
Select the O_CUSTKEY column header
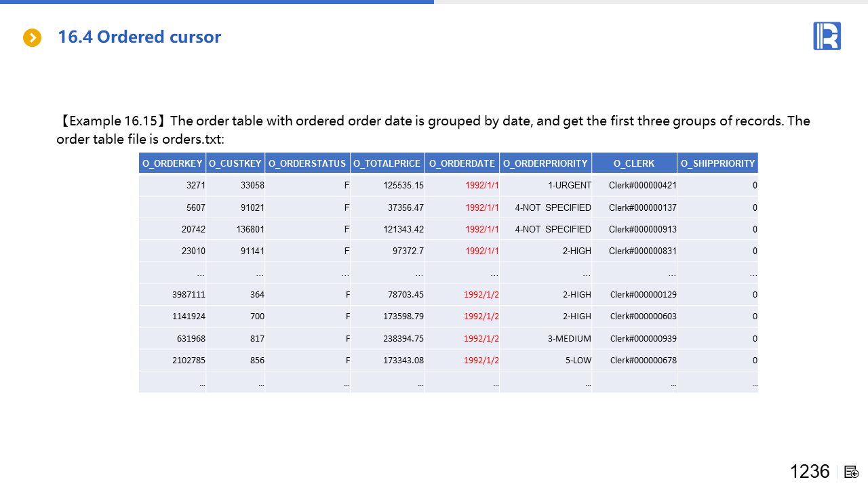click(x=235, y=163)
